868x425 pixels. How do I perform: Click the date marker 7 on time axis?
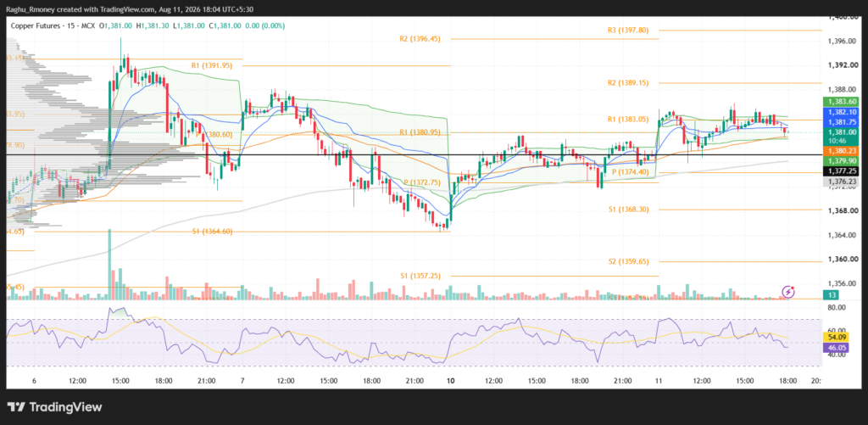coord(242,381)
